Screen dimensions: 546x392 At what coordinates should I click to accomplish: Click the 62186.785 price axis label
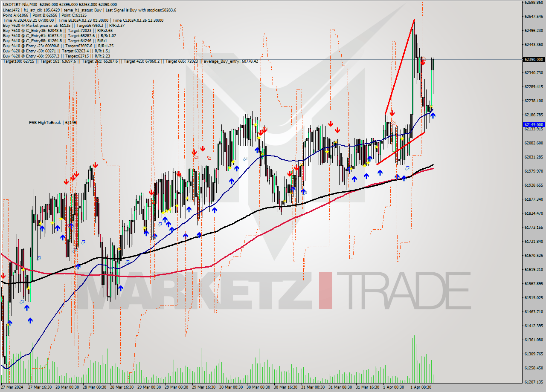coord(533,115)
